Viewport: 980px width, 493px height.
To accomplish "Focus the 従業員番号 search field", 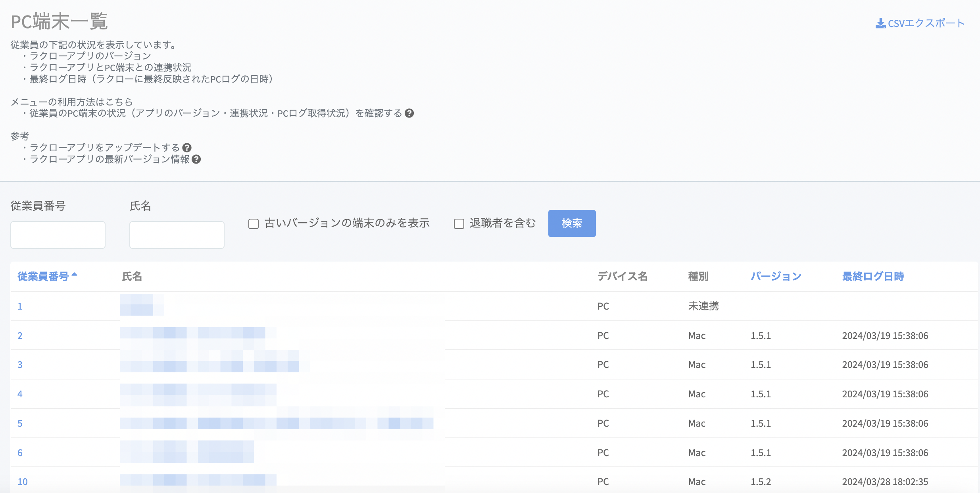I will click(58, 235).
